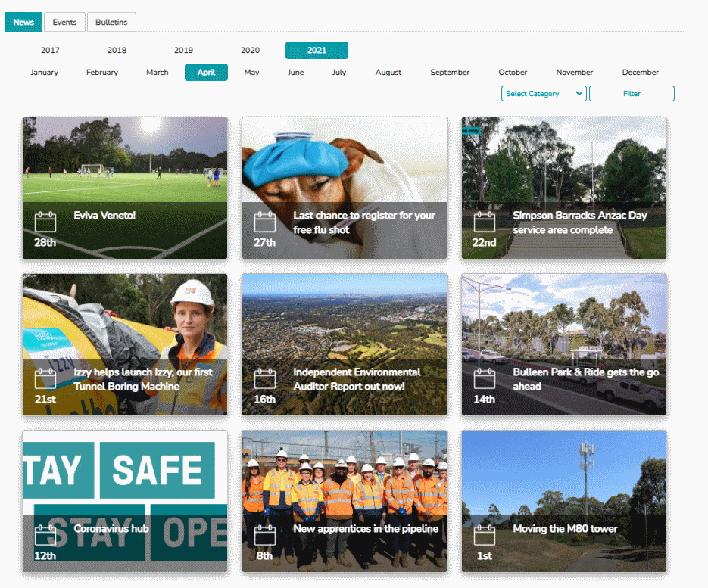Click calendar icon on flu shot card

265,222
